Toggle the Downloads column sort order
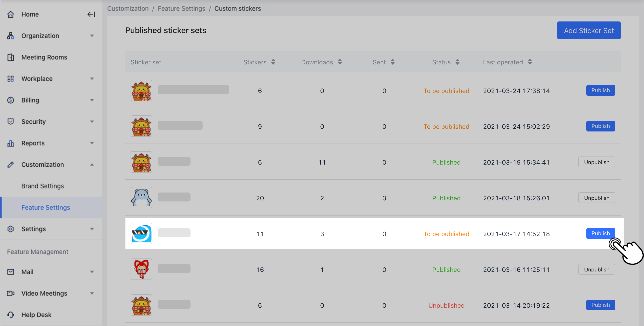 [340, 62]
